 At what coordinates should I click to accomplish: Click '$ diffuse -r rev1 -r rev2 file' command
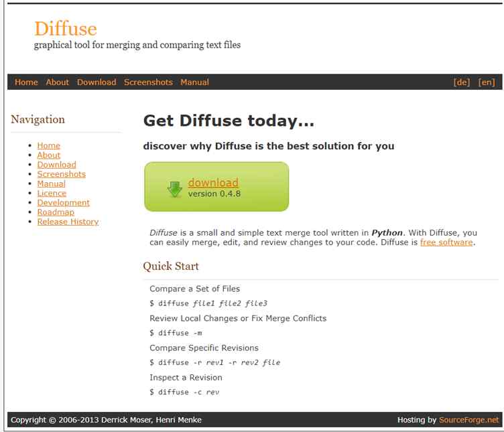click(x=214, y=362)
